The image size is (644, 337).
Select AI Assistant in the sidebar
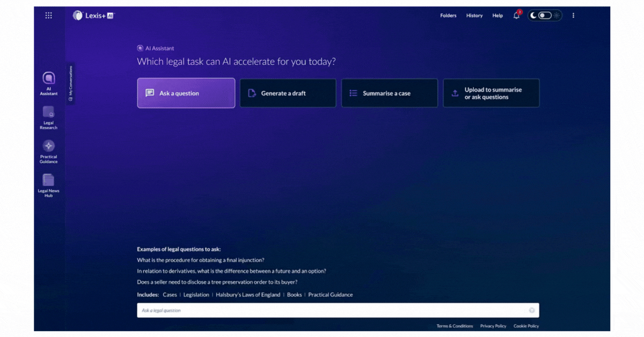[48, 83]
